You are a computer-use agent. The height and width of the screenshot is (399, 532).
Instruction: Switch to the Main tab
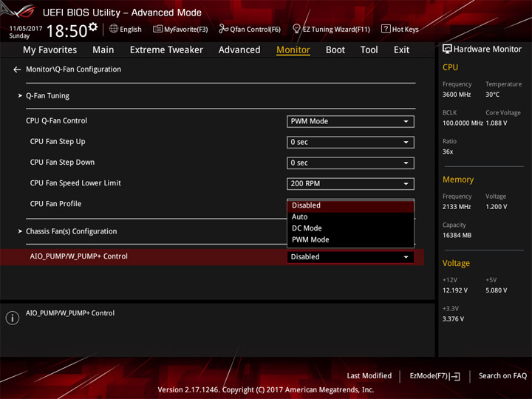[x=103, y=50]
